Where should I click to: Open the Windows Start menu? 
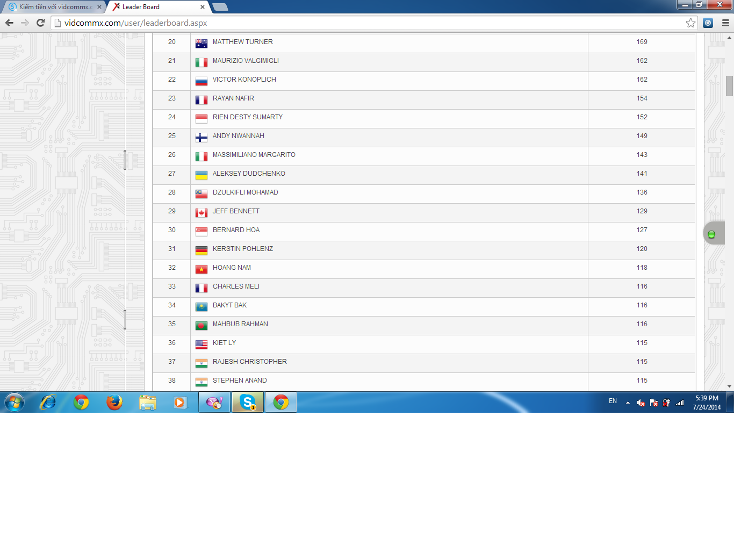click(15, 402)
